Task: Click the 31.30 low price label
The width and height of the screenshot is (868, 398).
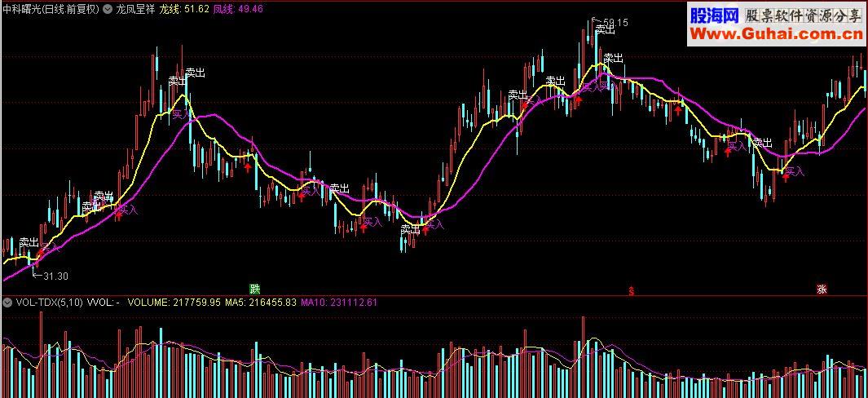Action: (55, 276)
